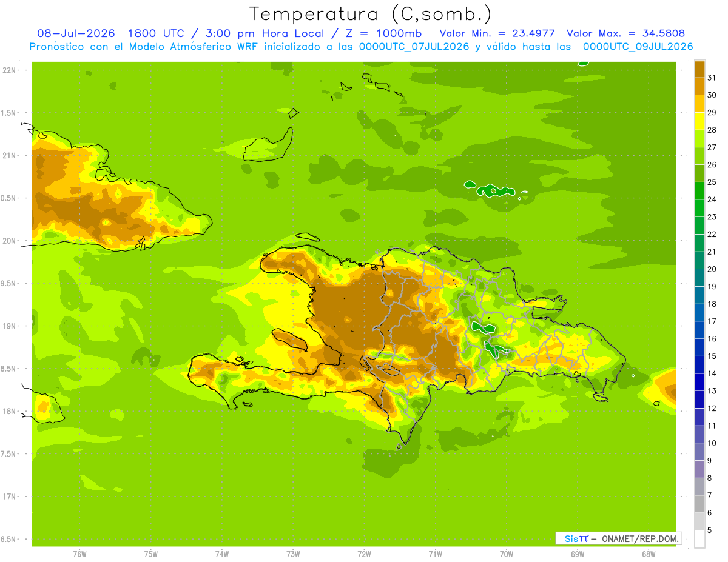Click the longitude label "69W"
Screen dimensions: 728x562
coord(578,554)
